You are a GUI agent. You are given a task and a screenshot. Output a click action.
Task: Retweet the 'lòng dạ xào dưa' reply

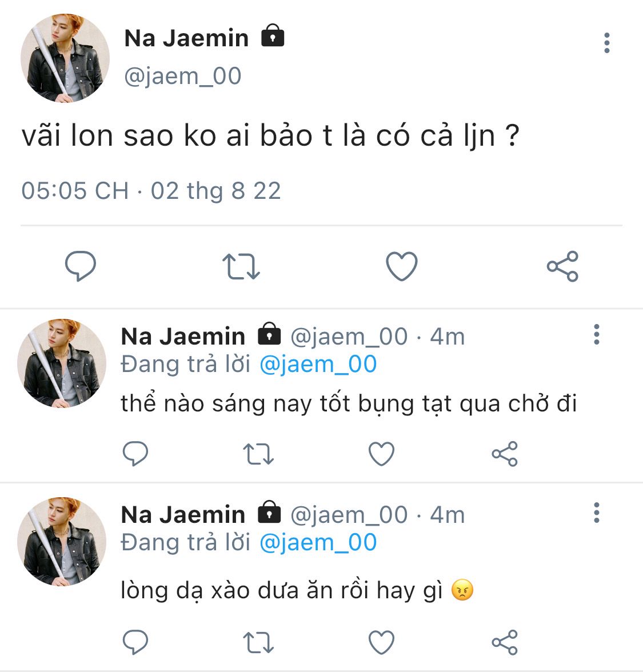258,642
